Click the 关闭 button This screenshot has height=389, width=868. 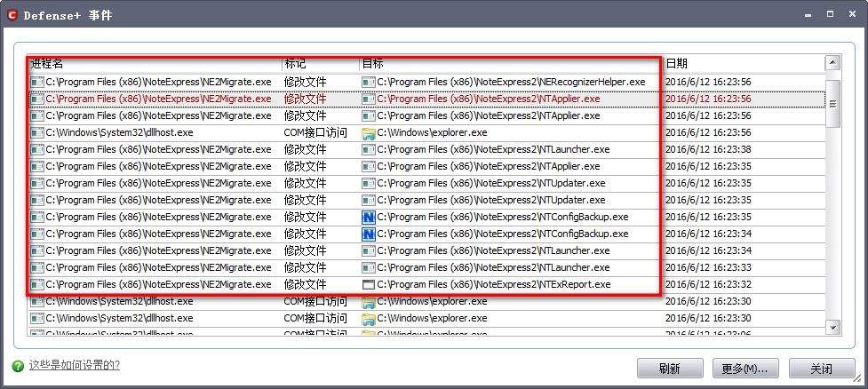point(821,369)
